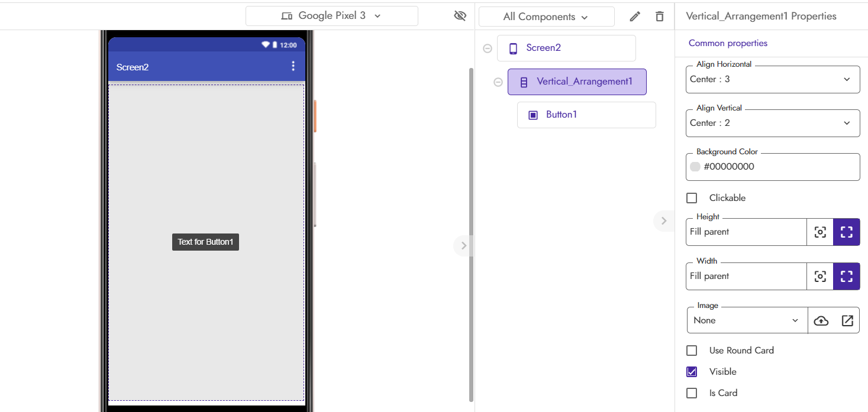Screen dimensions: 868x412
Task: Expand the Align Horizontal dropdown
Action: [x=773, y=79]
